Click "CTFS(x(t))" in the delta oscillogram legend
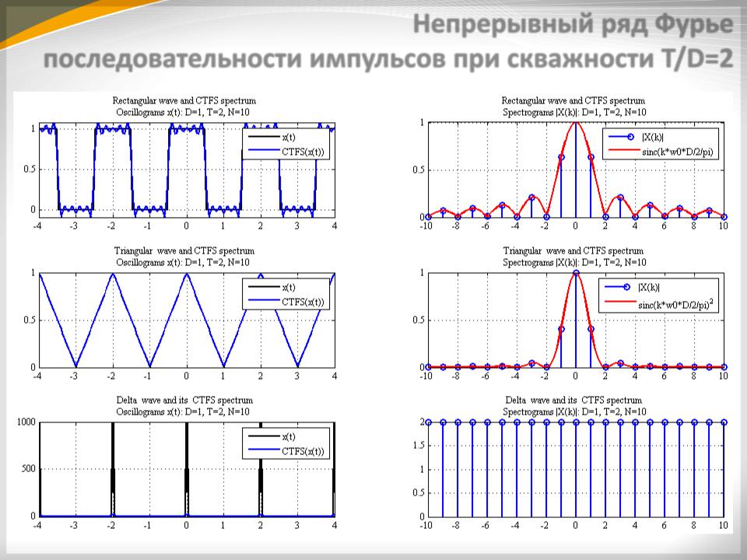Screen dimensions: 747x560 tap(303, 451)
